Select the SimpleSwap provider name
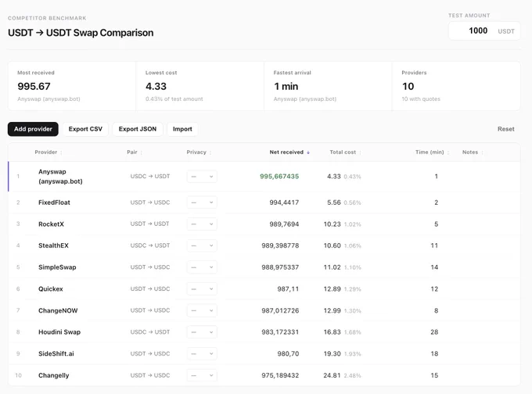This screenshot has height=394, width=532. pyautogui.click(x=57, y=267)
